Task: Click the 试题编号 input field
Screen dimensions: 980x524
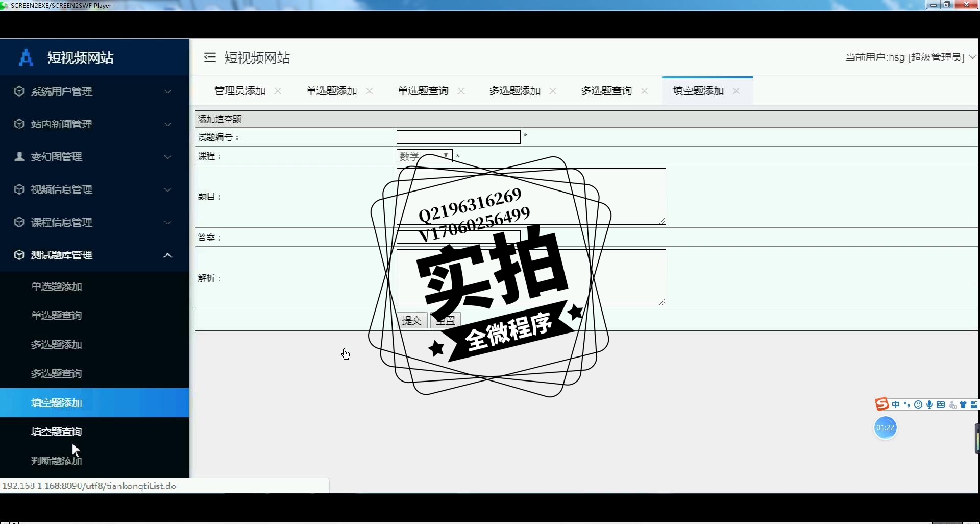Action: (x=458, y=137)
